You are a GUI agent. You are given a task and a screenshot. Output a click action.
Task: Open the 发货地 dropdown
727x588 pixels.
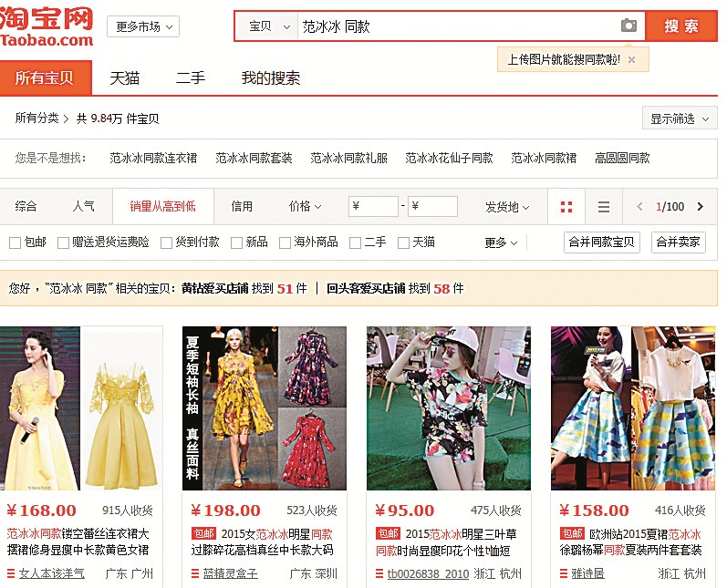(507, 207)
